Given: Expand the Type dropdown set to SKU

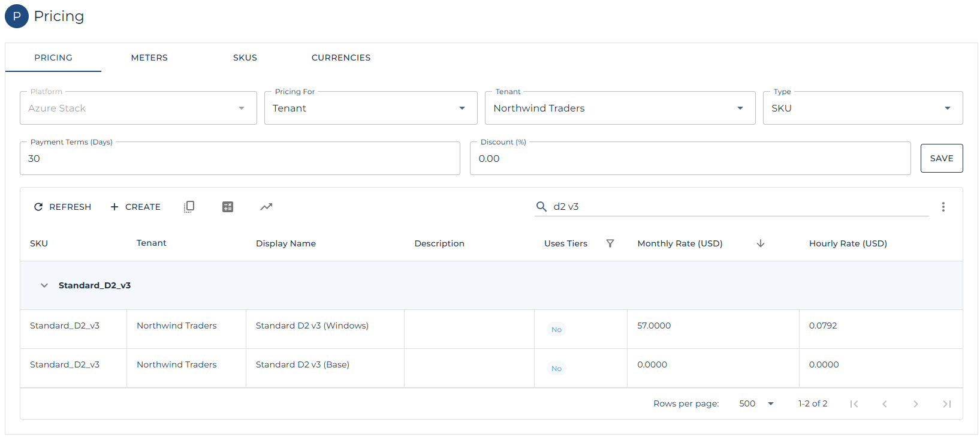Looking at the screenshot, I should click(x=862, y=109).
